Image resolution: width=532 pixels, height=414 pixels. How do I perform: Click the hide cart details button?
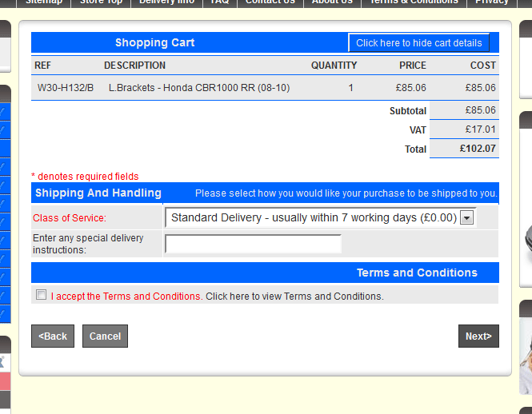click(418, 43)
